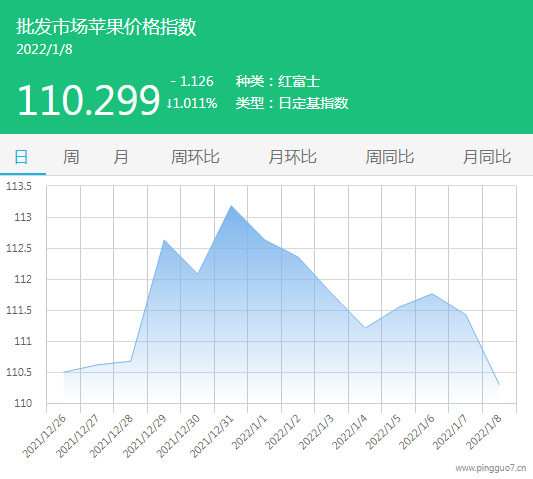Image resolution: width=533 pixels, height=479 pixels.
Task: Select the 日 daily tab
Action: click(21, 157)
